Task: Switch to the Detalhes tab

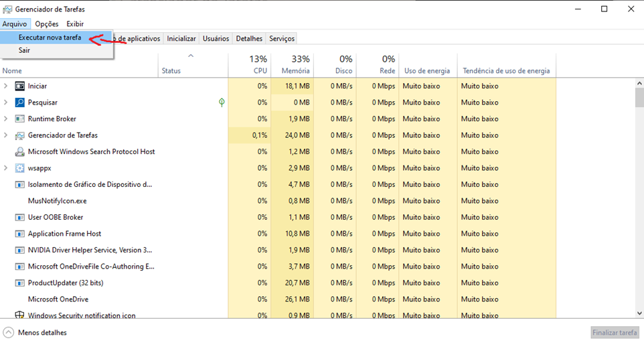Action: (x=249, y=39)
